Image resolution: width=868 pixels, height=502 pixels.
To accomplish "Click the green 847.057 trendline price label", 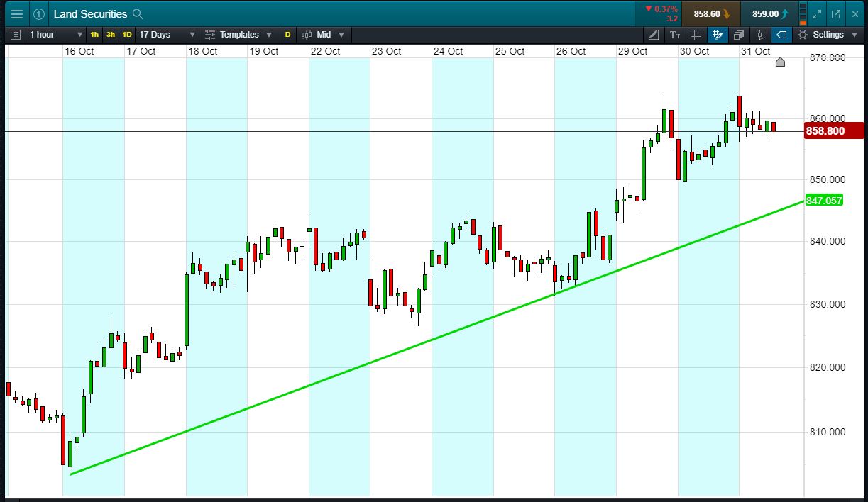I will [x=824, y=201].
